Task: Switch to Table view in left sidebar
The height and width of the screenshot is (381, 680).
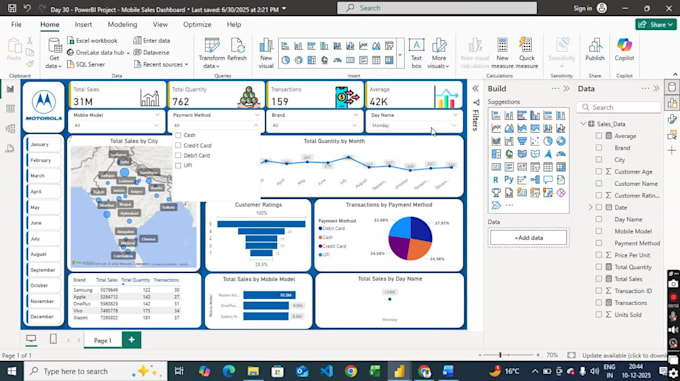Action: [x=10, y=109]
